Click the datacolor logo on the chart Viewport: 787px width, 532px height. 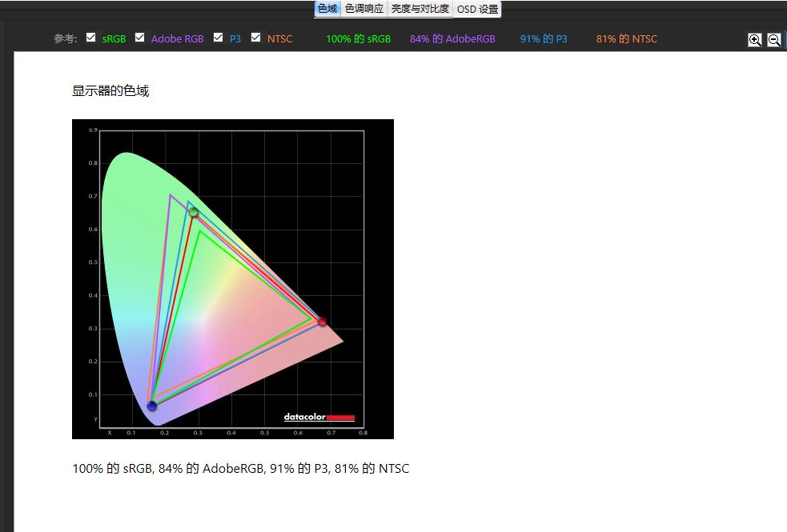pyautogui.click(x=319, y=418)
